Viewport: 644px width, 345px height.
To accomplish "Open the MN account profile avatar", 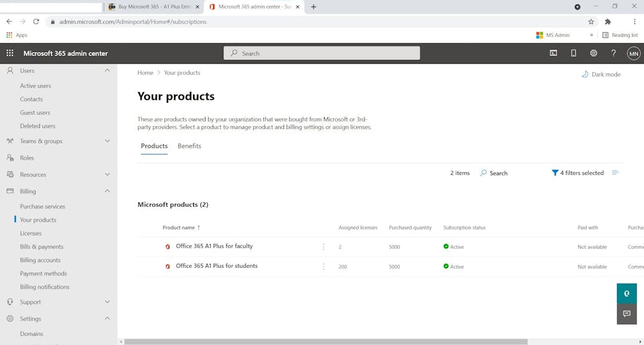I will (x=634, y=53).
